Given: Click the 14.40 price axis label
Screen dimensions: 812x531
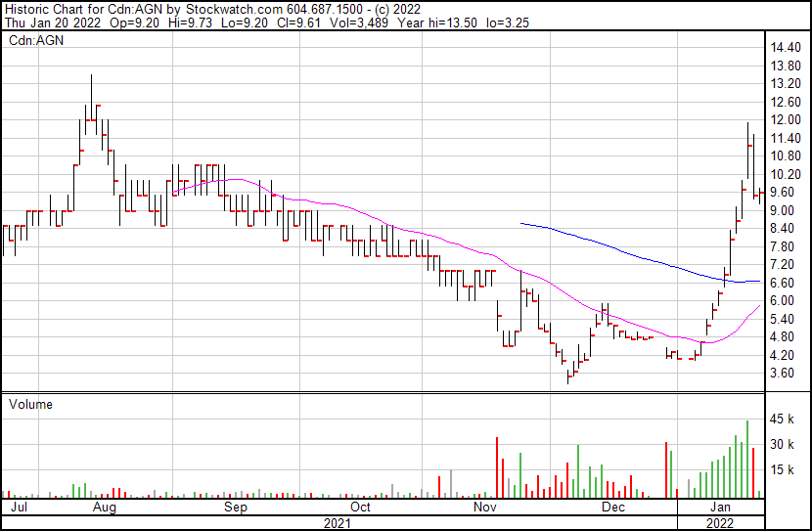Looking at the screenshot, I should 786,48.
